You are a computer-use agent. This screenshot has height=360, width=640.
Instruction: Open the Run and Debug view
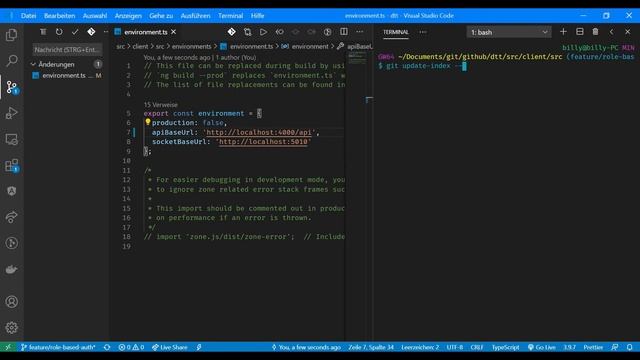[x=11, y=113]
